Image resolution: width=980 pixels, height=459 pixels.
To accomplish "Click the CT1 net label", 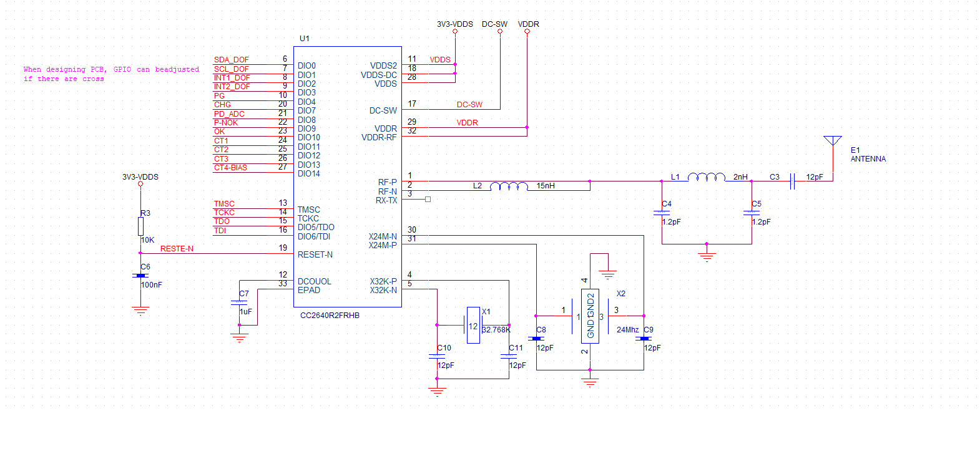I will point(222,141).
